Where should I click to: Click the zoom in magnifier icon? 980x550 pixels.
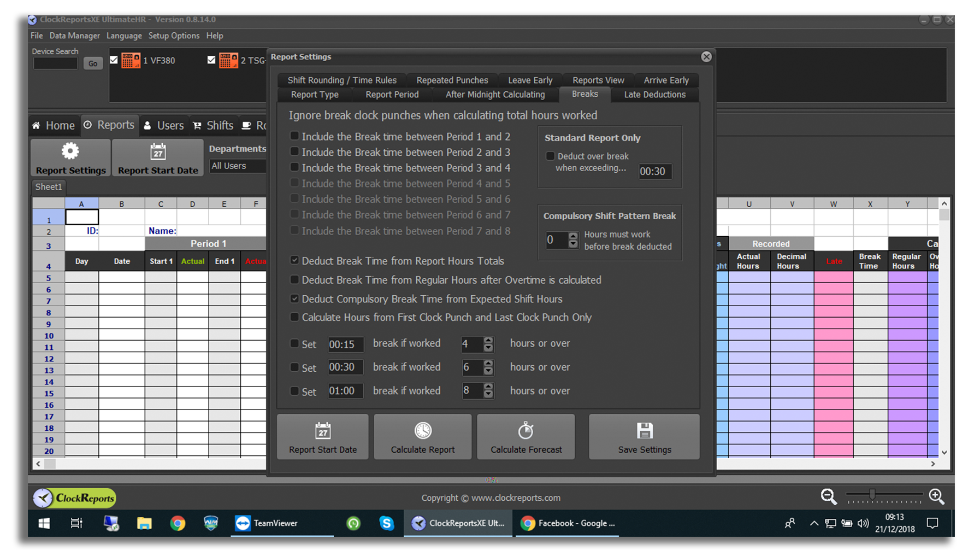point(936,496)
